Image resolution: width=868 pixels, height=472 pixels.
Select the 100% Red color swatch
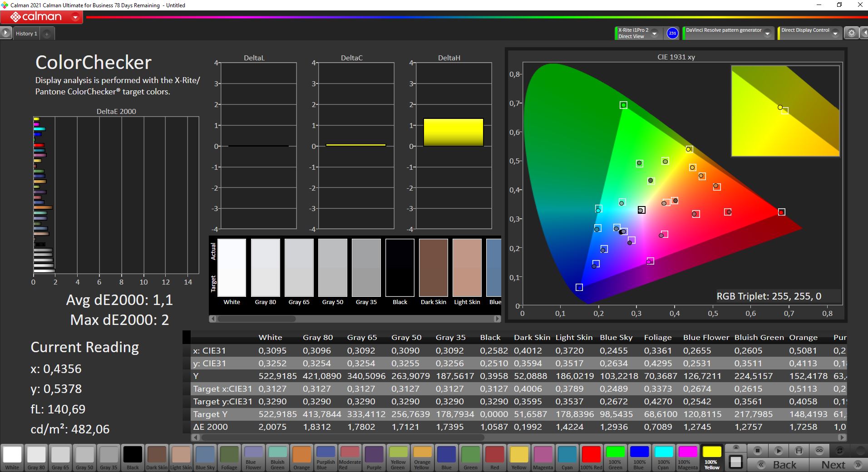pyautogui.click(x=591, y=457)
